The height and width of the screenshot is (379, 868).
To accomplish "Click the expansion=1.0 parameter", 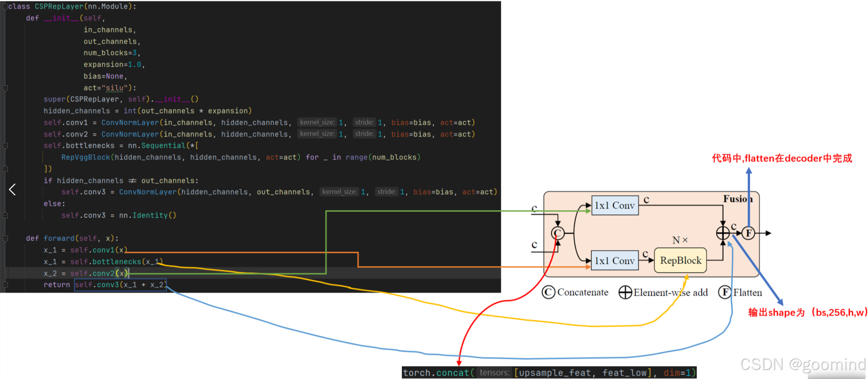I will tap(114, 64).
